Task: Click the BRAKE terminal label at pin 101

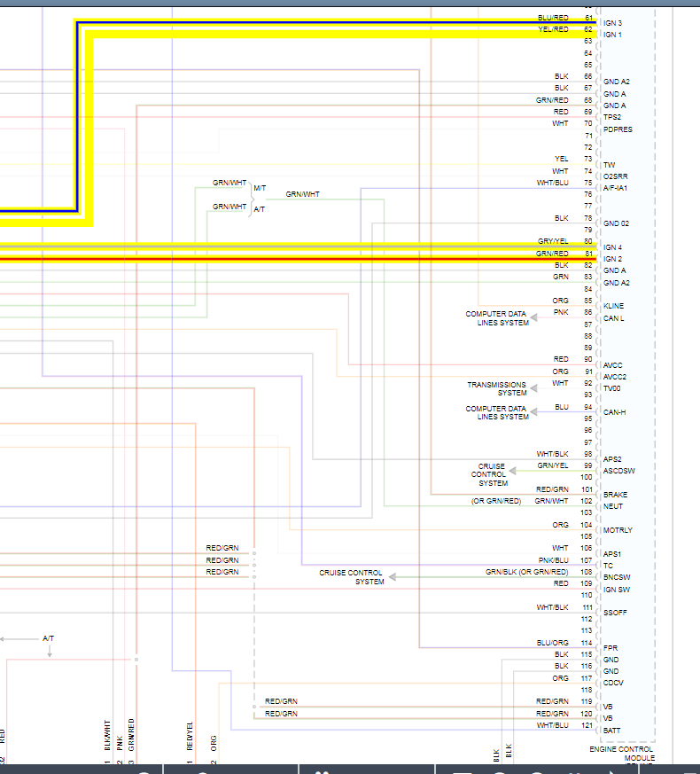Action: tap(615, 495)
